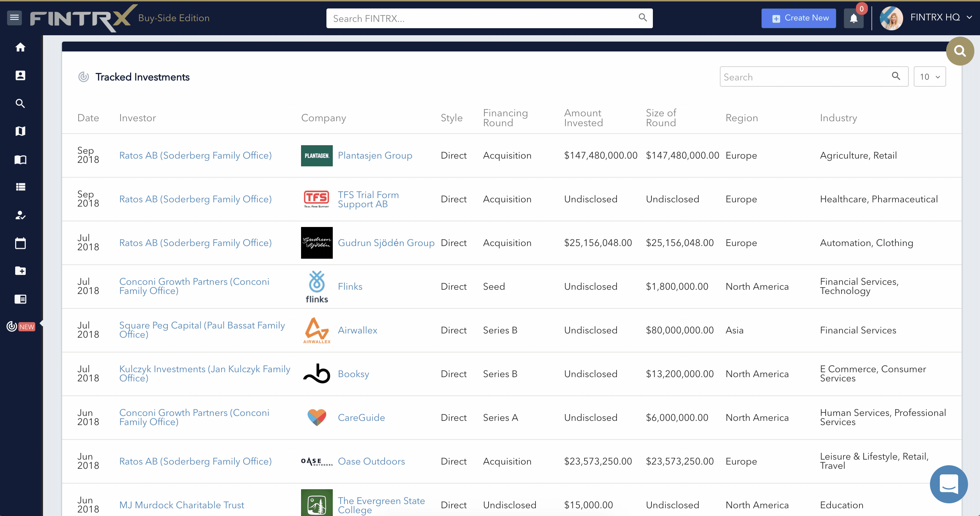Open Ratos AB investor in Plantasjen row
This screenshot has width=980, height=516.
(196, 155)
